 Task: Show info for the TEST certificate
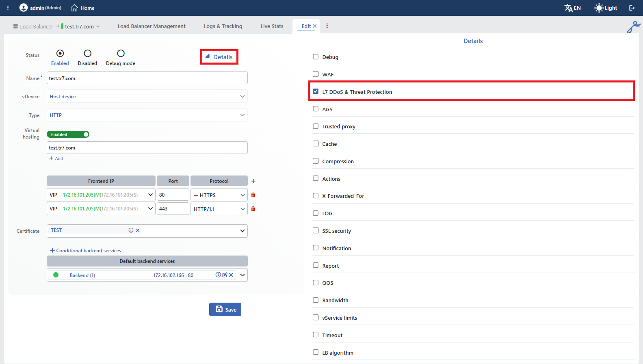pos(131,230)
